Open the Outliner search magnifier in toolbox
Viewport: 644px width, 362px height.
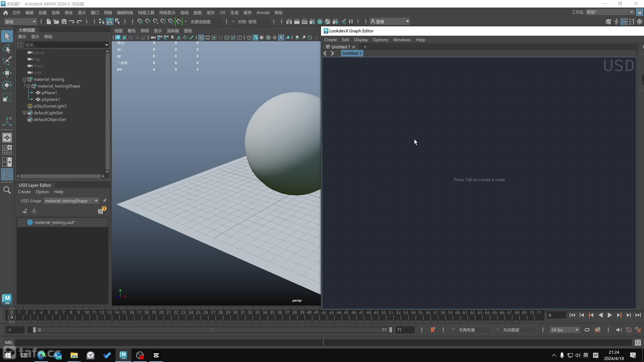tap(7, 190)
